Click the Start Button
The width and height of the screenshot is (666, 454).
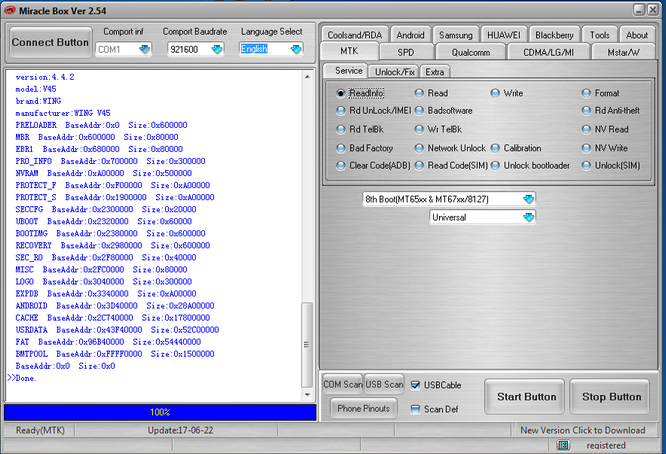pyautogui.click(x=526, y=397)
